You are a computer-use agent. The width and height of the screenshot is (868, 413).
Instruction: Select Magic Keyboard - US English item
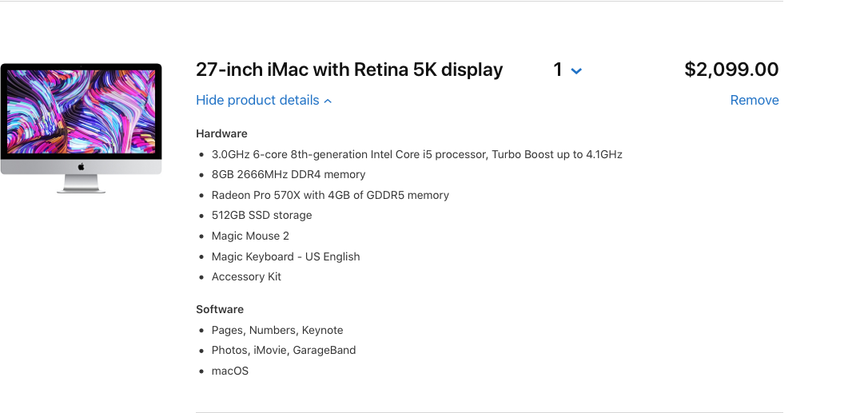[285, 256]
